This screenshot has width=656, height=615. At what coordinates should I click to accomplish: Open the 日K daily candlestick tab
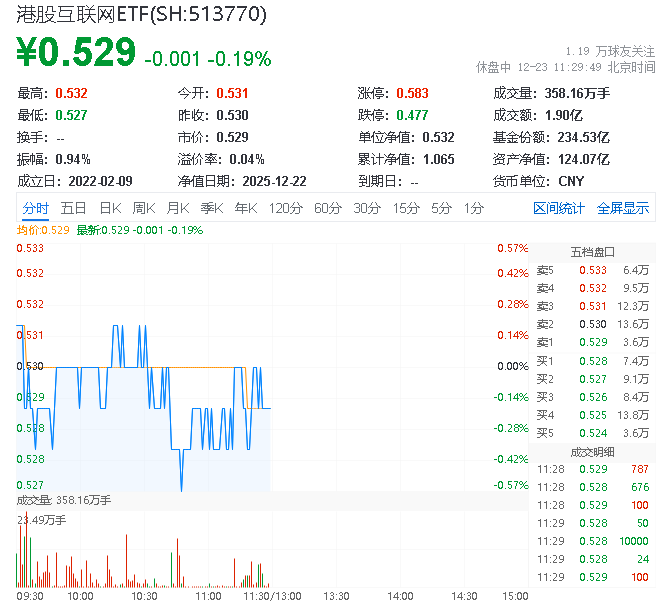tap(110, 208)
